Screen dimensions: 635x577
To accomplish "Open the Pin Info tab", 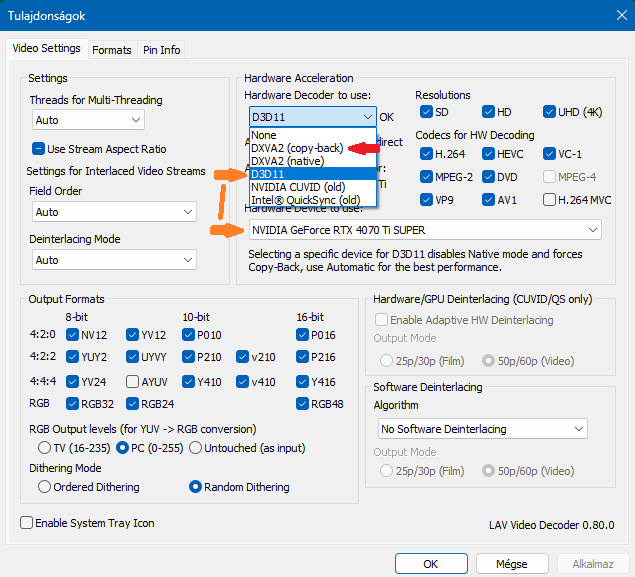I will pos(161,50).
